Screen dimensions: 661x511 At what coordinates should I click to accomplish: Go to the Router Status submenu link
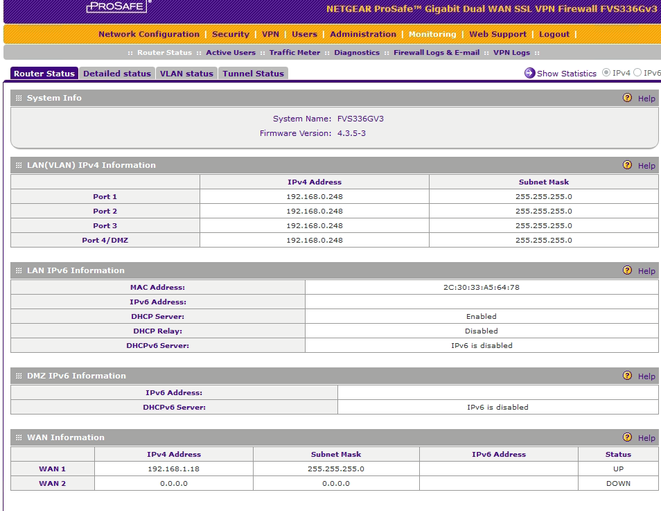[x=164, y=53]
